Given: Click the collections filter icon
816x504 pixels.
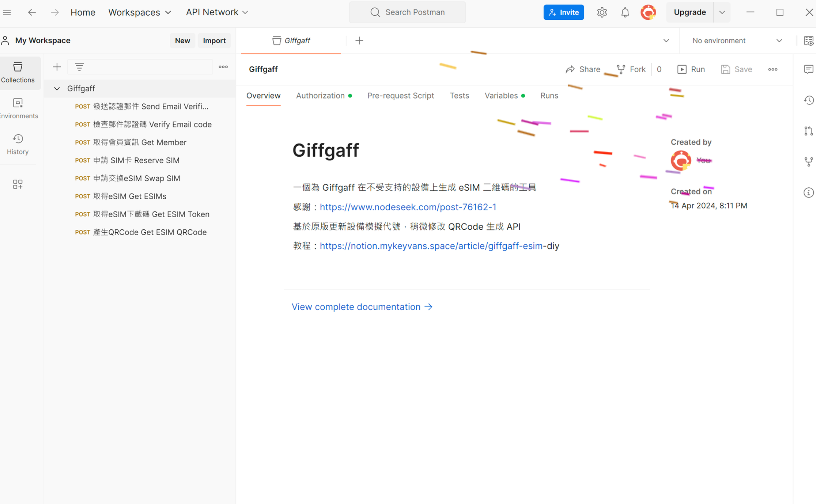Looking at the screenshot, I should click(x=79, y=67).
